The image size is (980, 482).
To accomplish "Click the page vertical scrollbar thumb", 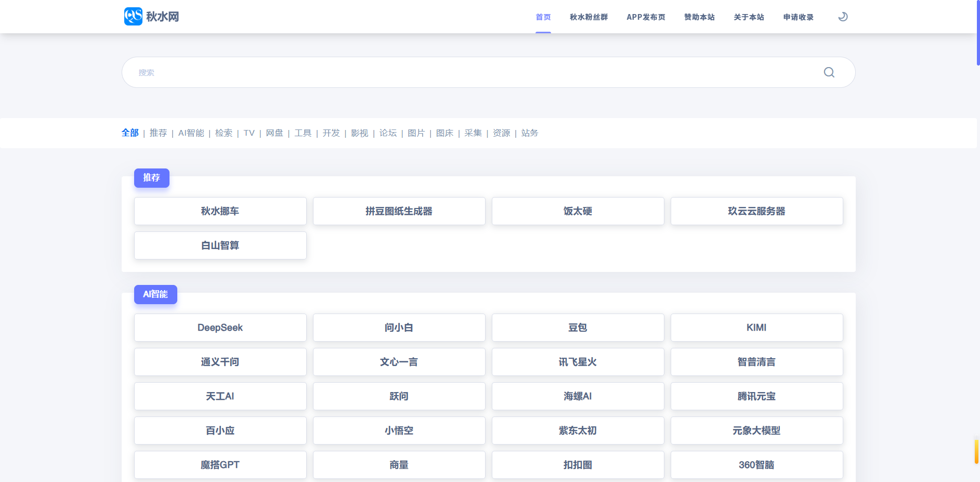I will point(978,33).
